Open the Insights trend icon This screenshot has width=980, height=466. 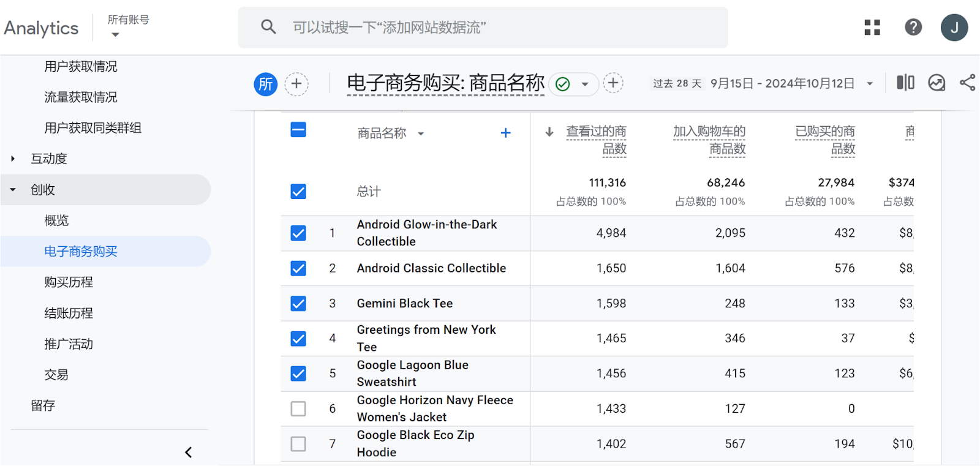937,83
